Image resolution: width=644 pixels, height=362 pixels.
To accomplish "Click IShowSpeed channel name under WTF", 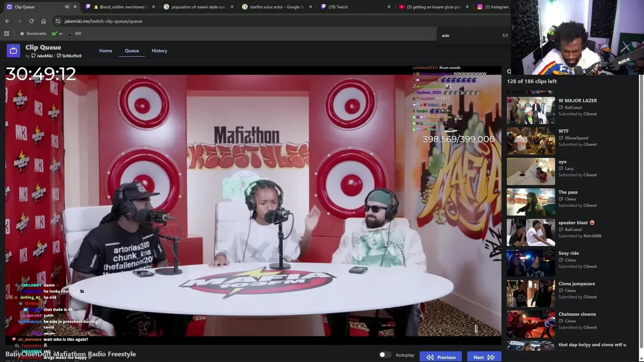I will pyautogui.click(x=576, y=138).
